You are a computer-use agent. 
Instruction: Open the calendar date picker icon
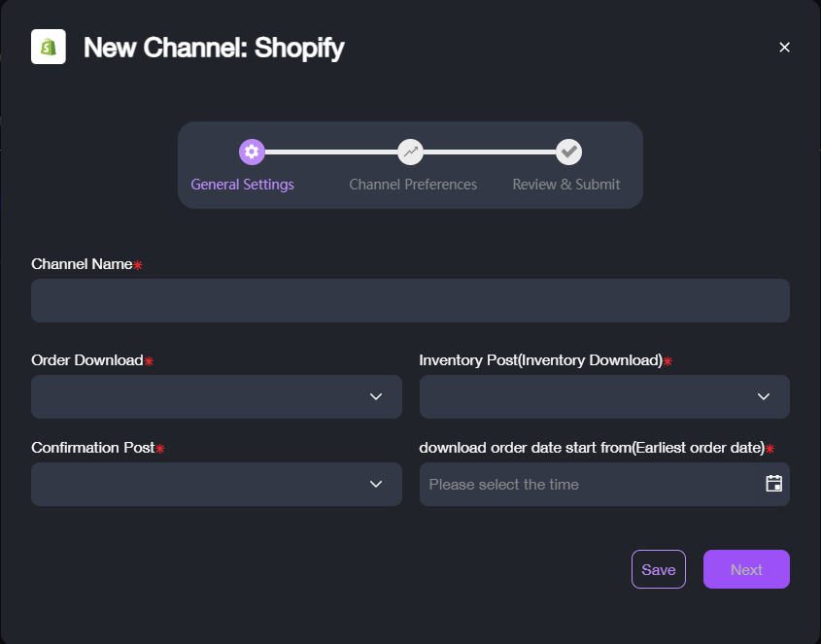773,484
